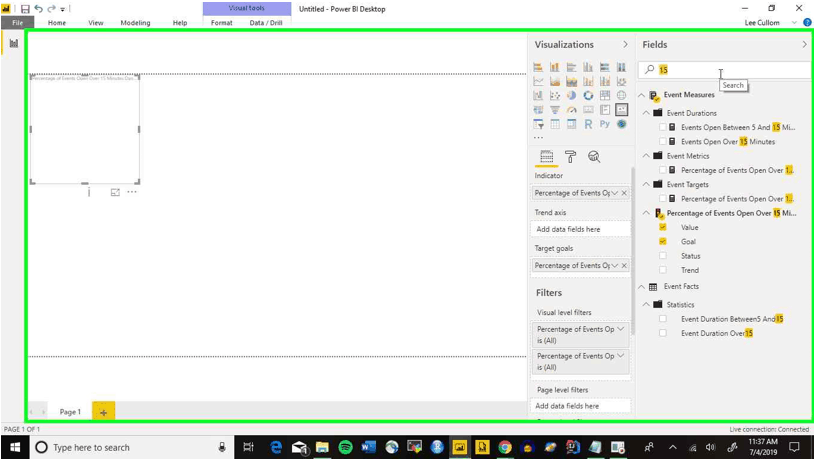
Task: Select the map globe visual
Action: (x=621, y=96)
